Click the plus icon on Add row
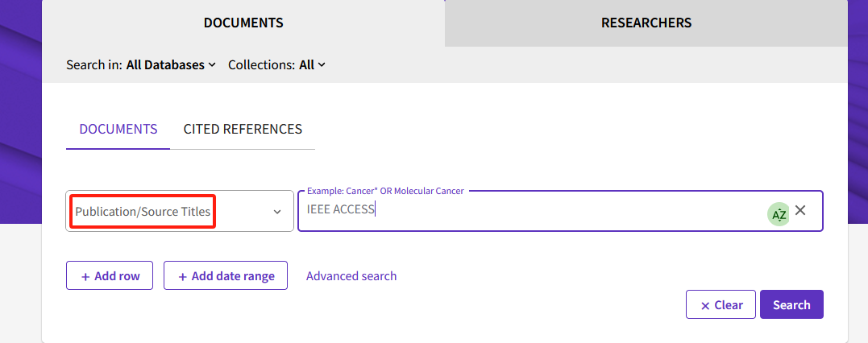The image size is (868, 343). 85,277
